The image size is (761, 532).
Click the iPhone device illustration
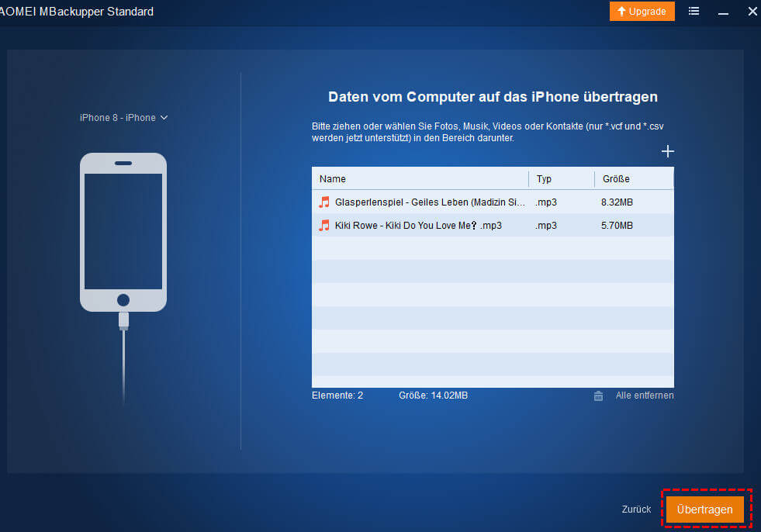(x=123, y=233)
